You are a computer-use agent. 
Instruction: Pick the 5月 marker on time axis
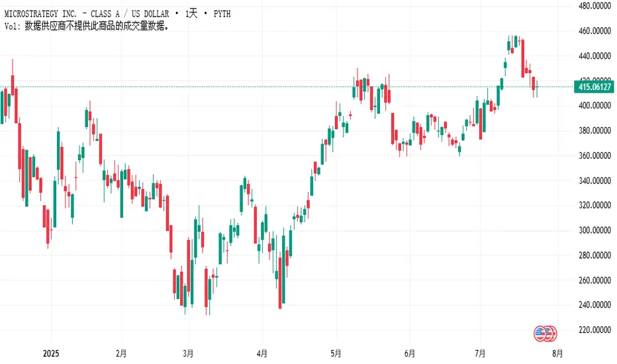tap(336, 352)
